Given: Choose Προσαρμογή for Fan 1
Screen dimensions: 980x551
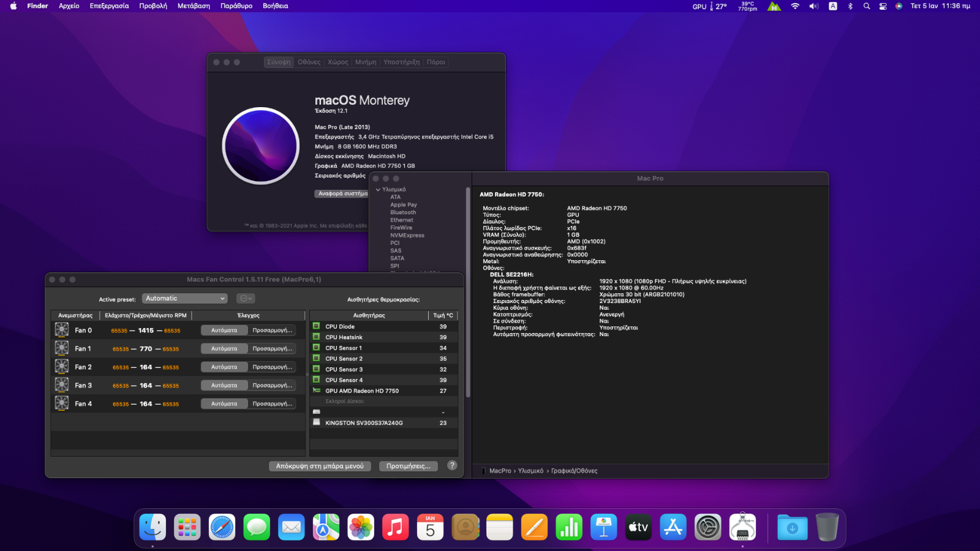Looking at the screenshot, I should [272, 348].
